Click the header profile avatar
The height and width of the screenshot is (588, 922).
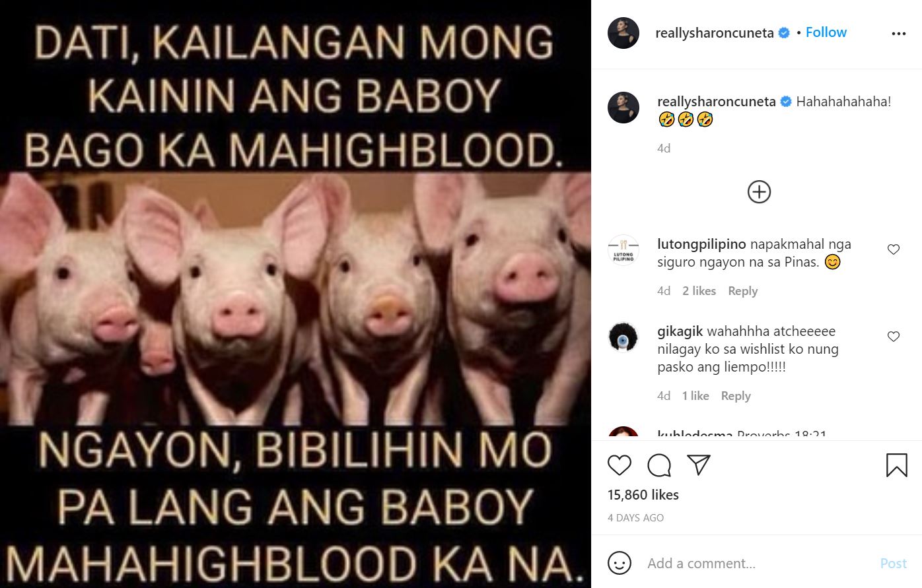[x=623, y=33]
